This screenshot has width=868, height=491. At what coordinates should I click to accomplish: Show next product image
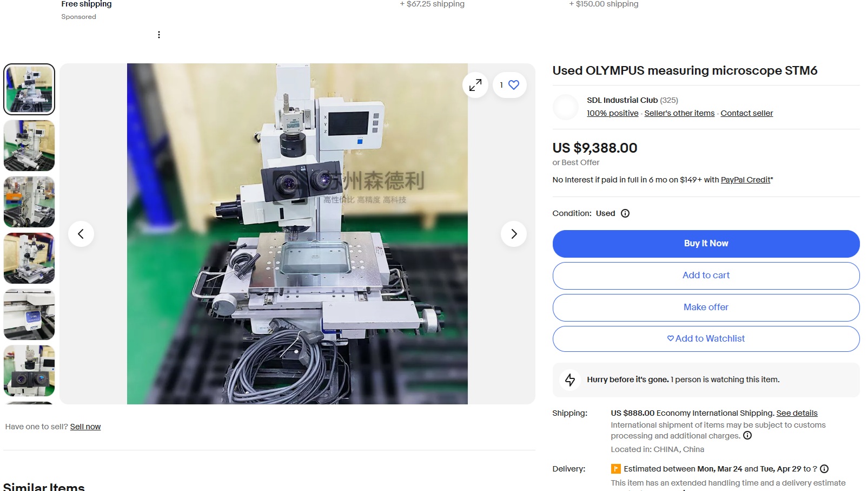pyautogui.click(x=514, y=234)
